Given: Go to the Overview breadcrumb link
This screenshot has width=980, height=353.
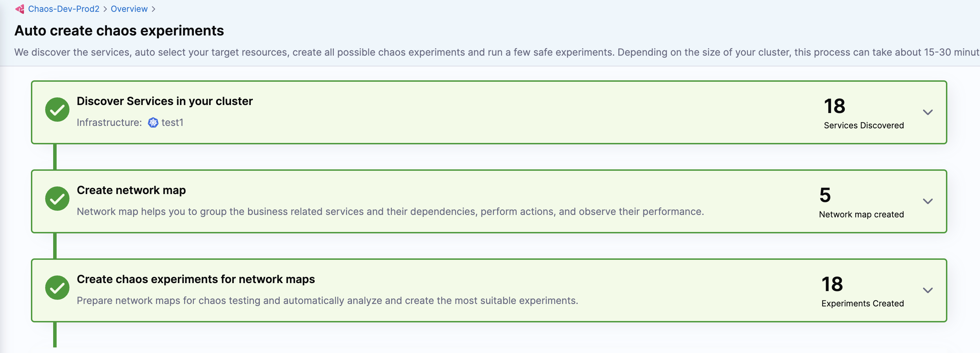Looking at the screenshot, I should click(129, 9).
